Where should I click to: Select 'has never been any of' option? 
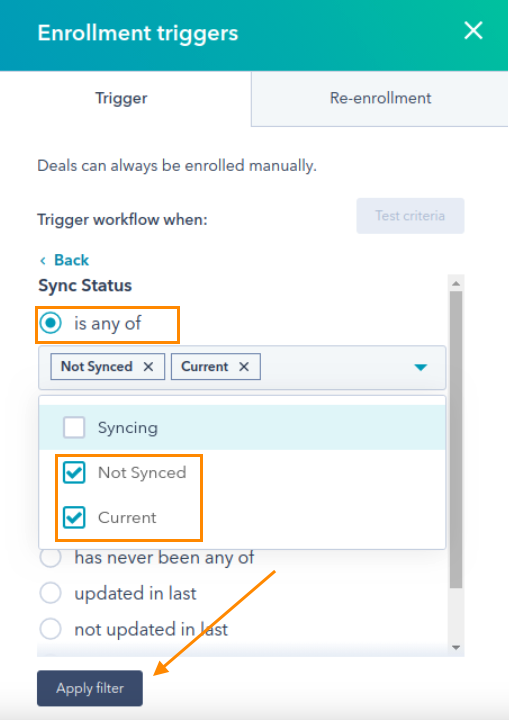point(51,557)
